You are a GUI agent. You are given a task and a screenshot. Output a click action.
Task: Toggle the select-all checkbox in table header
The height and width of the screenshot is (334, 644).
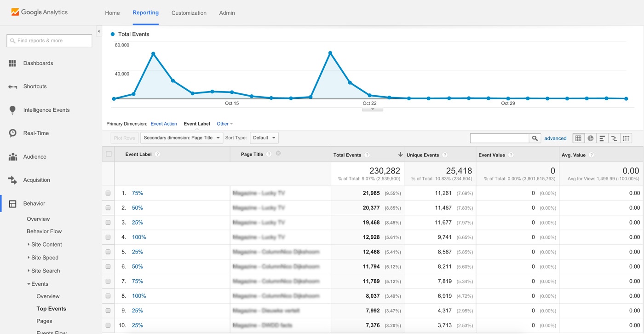[109, 154]
